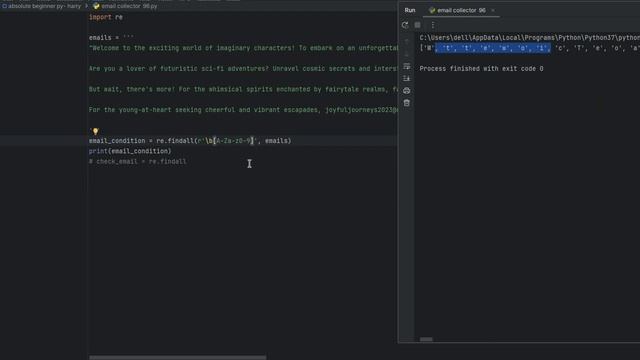
Task: Open the Run toolbar more options
Action: point(433,25)
